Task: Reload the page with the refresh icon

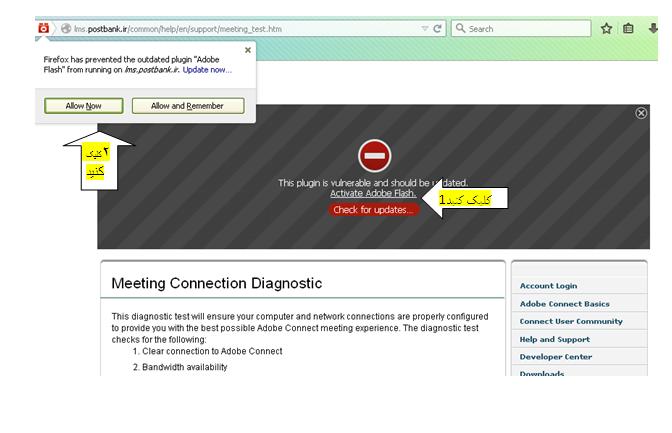Action: pos(438,29)
